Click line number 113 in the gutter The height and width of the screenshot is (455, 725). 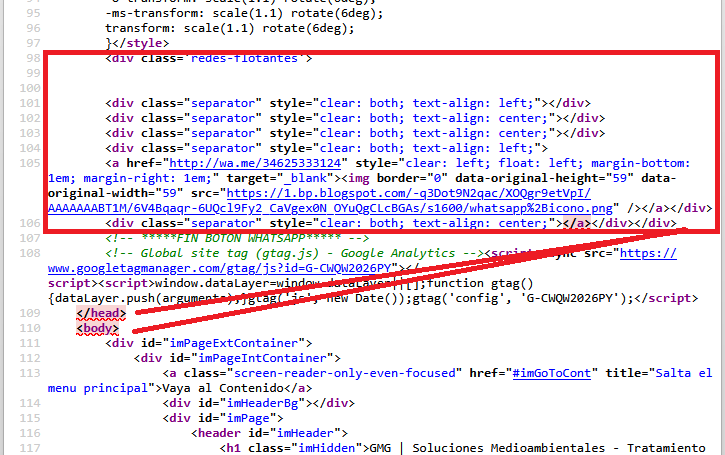coord(30,373)
